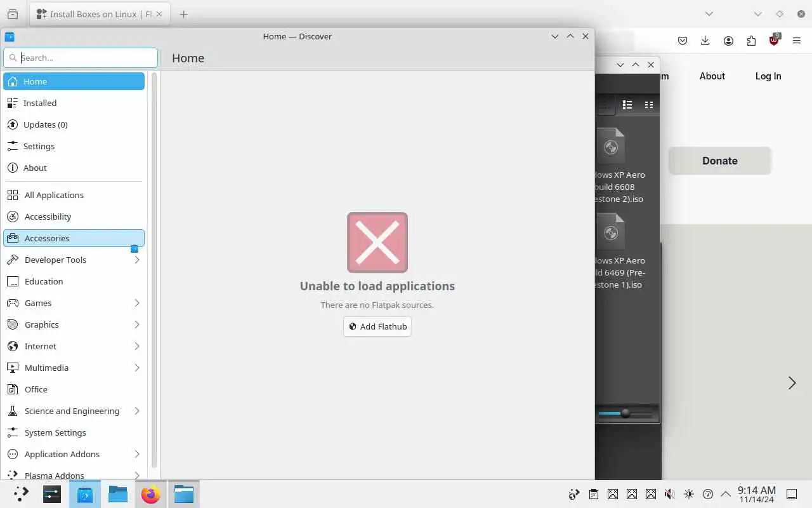Expand Application Addons subcategories arrow

click(136, 454)
